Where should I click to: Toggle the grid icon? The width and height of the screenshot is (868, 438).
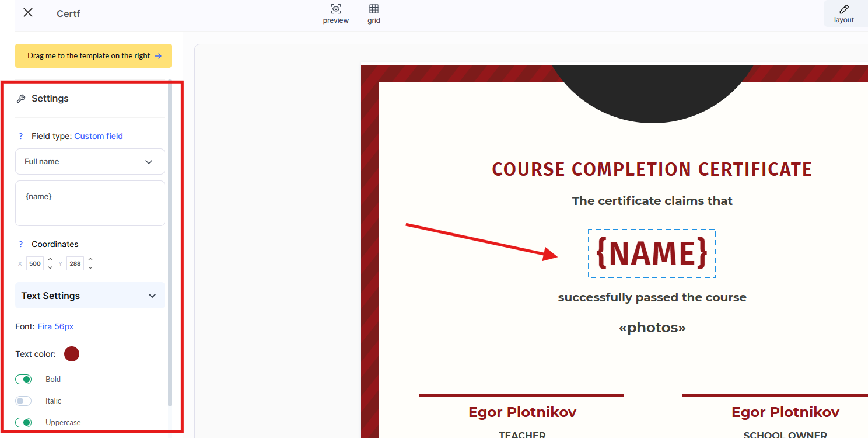point(374,9)
